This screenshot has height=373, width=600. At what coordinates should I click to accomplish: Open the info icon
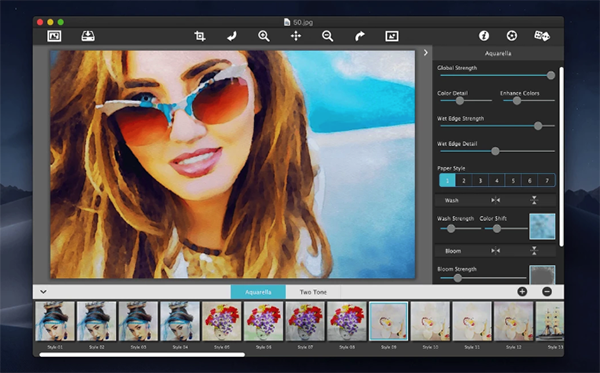(x=484, y=36)
